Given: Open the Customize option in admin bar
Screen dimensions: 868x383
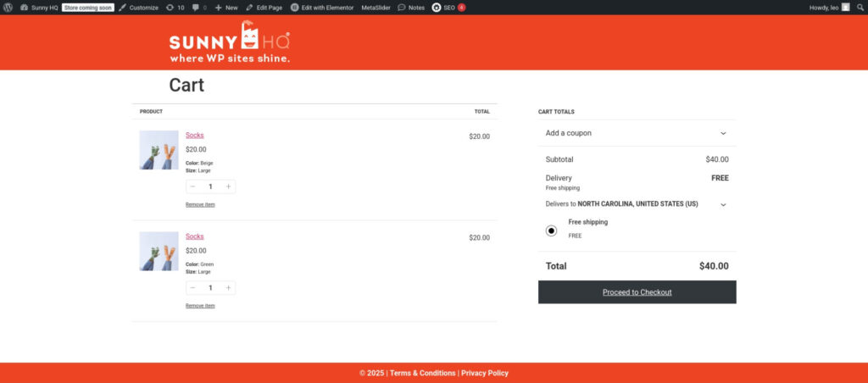Looking at the screenshot, I should 138,8.
